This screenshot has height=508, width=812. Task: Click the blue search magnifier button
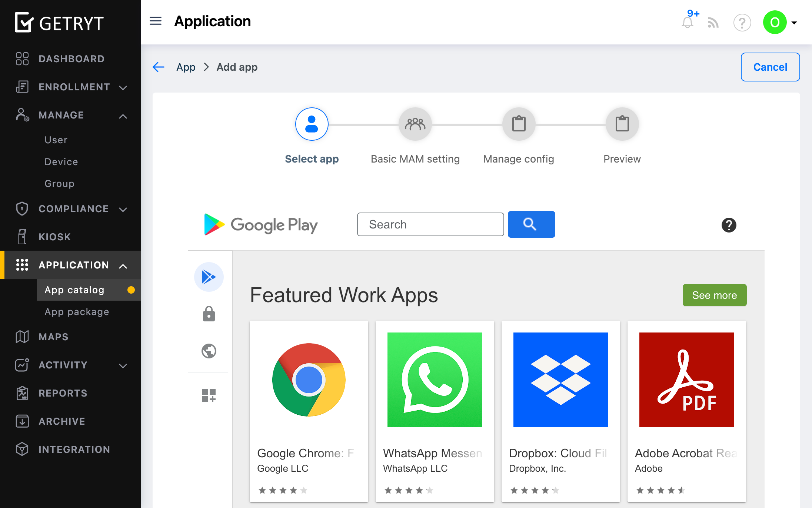click(531, 224)
